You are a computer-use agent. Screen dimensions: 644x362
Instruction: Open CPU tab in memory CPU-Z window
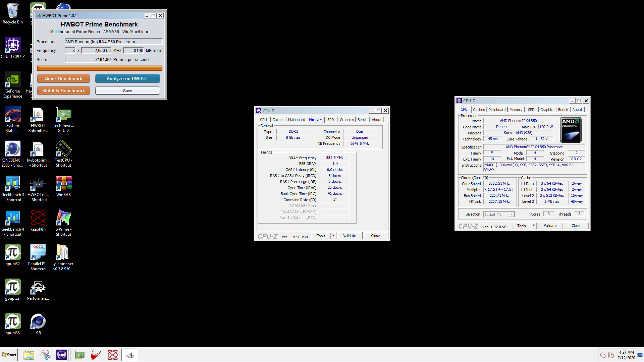pos(263,120)
